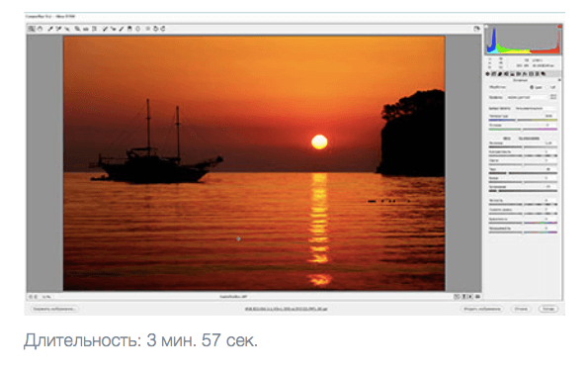Select the Black & White treatment radio button
Image resolution: width=588 pixels, height=374 pixels.
(546, 87)
